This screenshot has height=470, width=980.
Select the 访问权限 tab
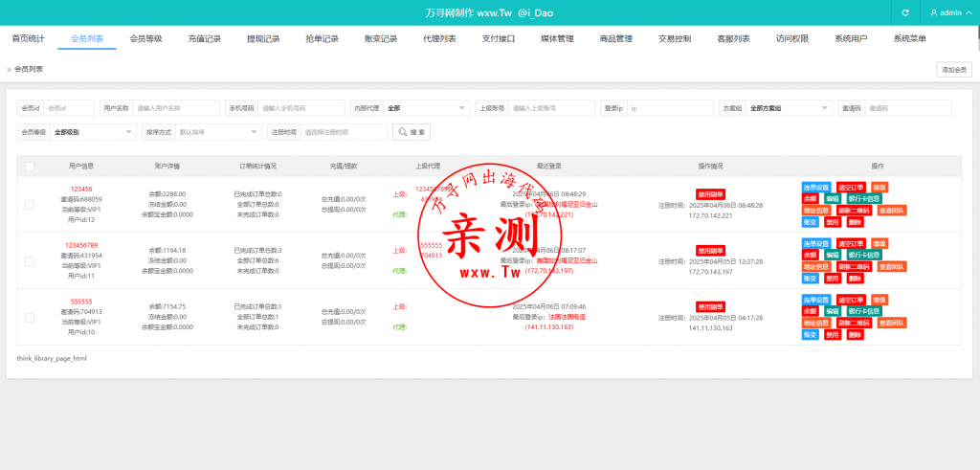coord(791,38)
